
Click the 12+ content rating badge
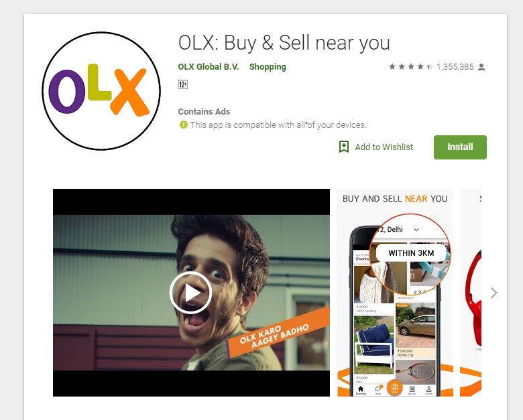tap(183, 84)
